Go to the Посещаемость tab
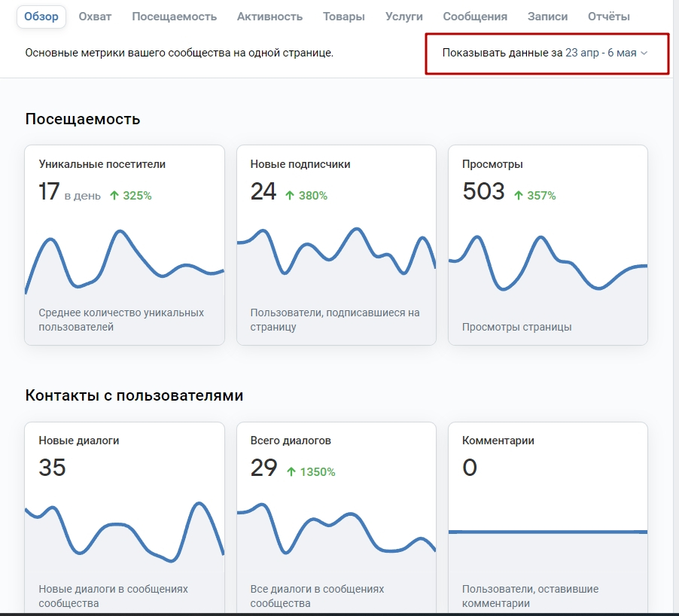This screenshot has height=616, width=679. pos(174,17)
